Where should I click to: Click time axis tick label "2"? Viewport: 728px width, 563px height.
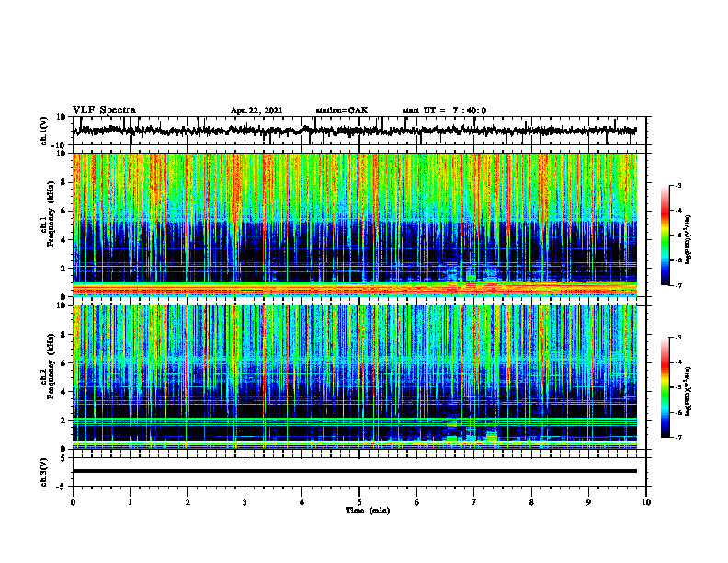pyautogui.click(x=188, y=502)
